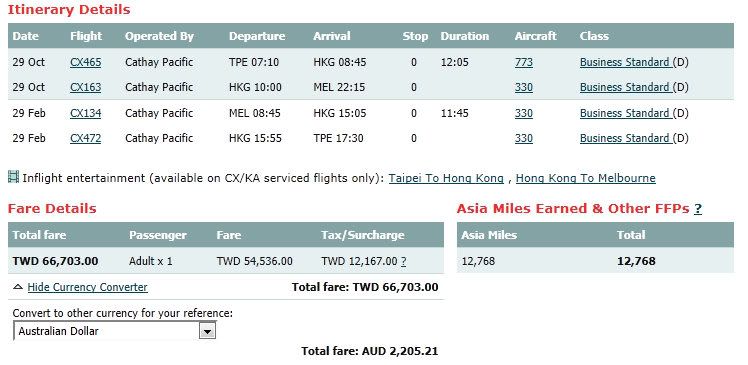Open flight CX163 details link
The width and height of the screenshot is (748, 365).
click(x=85, y=87)
